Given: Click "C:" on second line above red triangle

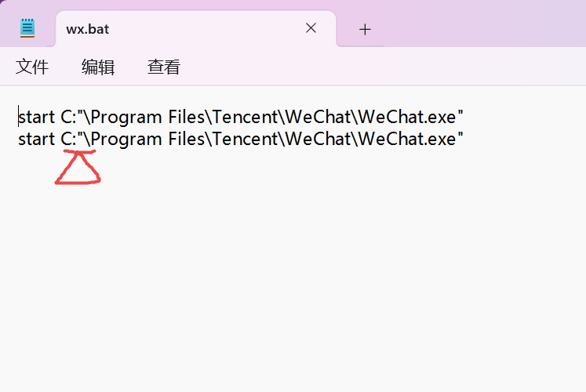Looking at the screenshot, I should click(x=68, y=139).
